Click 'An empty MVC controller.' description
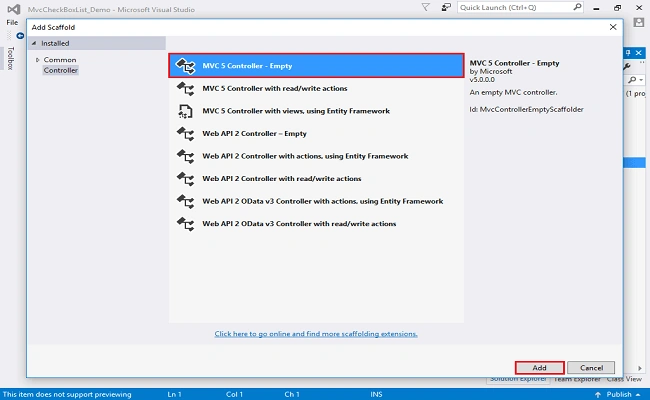 (514, 93)
